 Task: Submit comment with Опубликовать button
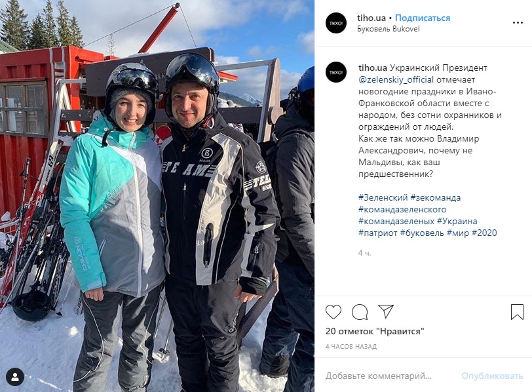click(x=492, y=376)
